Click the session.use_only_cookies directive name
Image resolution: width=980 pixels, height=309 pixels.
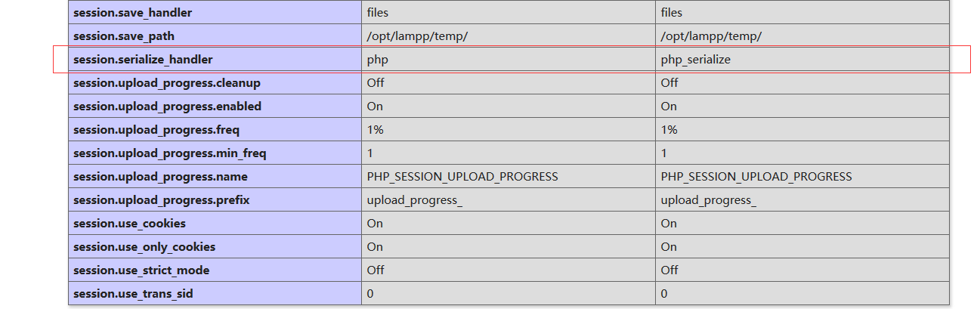coord(144,246)
